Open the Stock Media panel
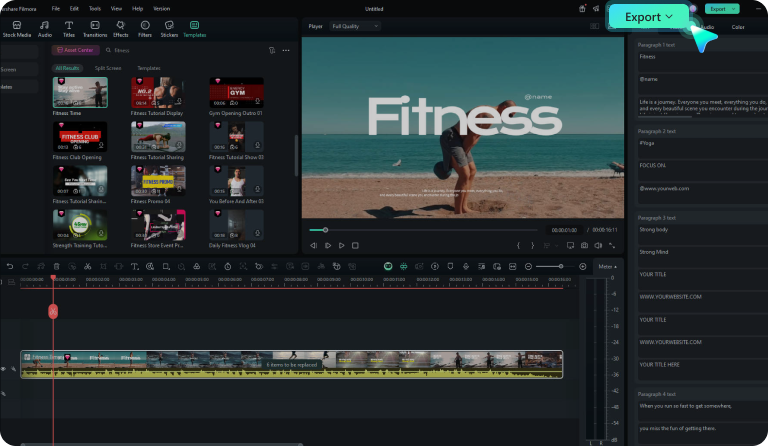Screen dimensions: 768x446 17,29
